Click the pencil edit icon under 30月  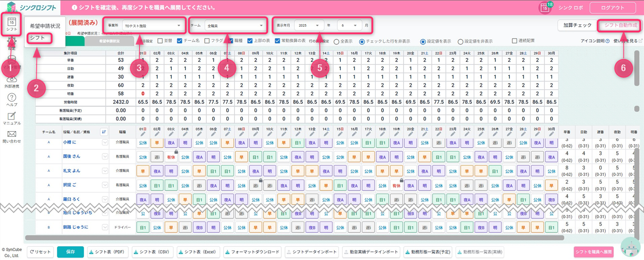(551, 133)
